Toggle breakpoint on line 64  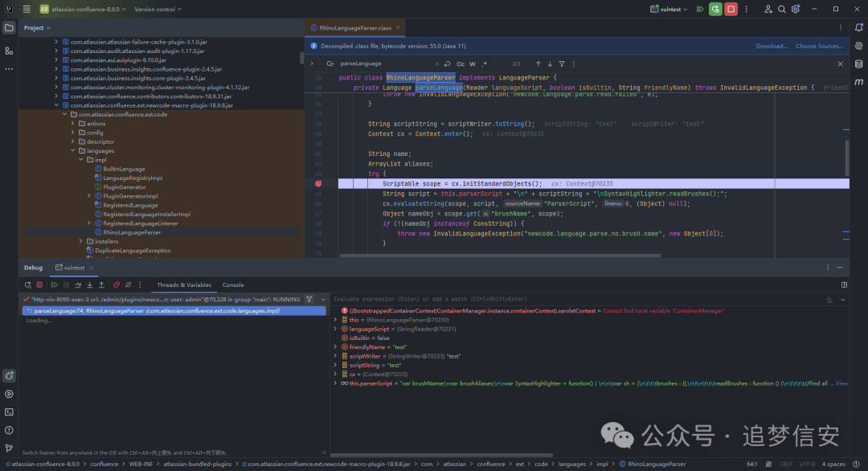[318, 184]
